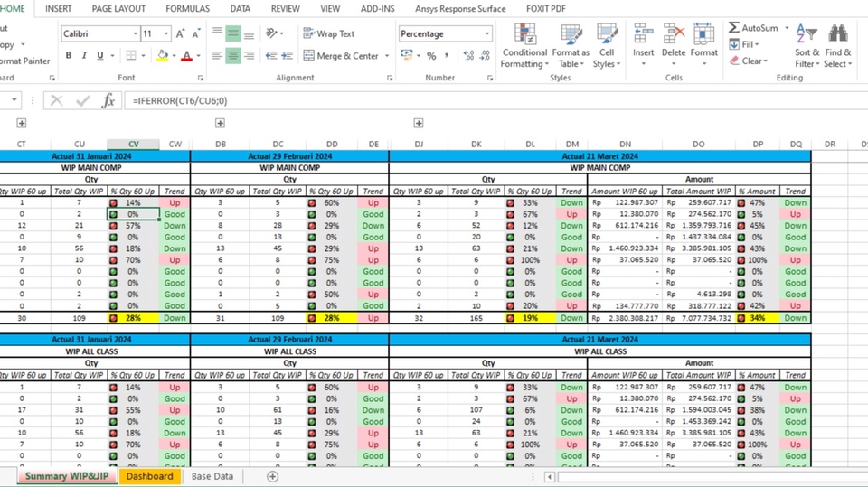The image size is (868, 487).
Task: Expand the column group above column DJ
Action: point(419,123)
